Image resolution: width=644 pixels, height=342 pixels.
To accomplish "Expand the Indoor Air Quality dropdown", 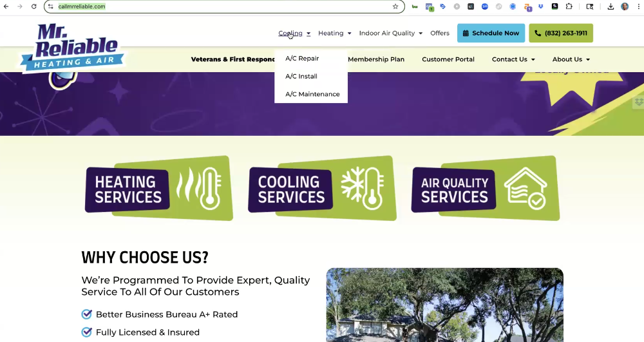I will [390, 33].
